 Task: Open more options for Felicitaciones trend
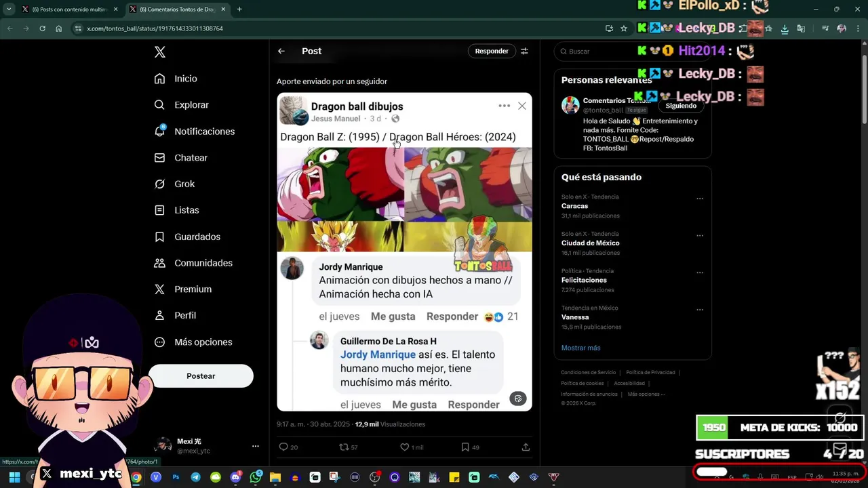700,273
